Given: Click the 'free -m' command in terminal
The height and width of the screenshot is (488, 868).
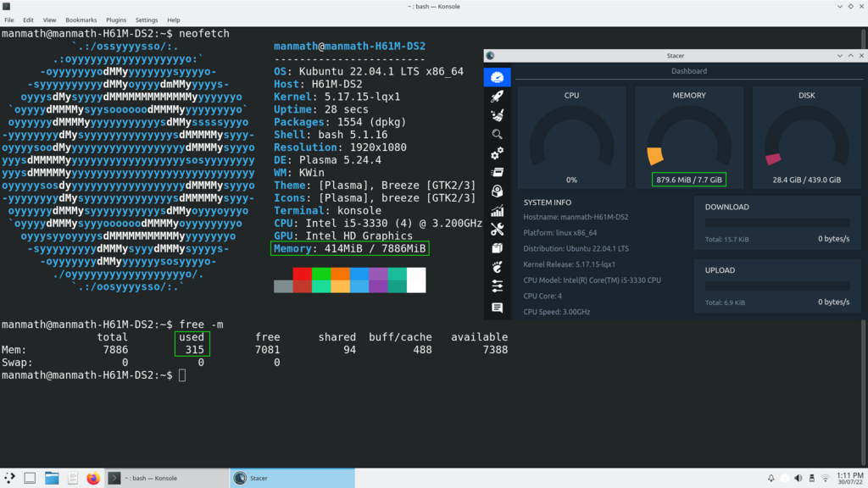Looking at the screenshot, I should click(201, 324).
